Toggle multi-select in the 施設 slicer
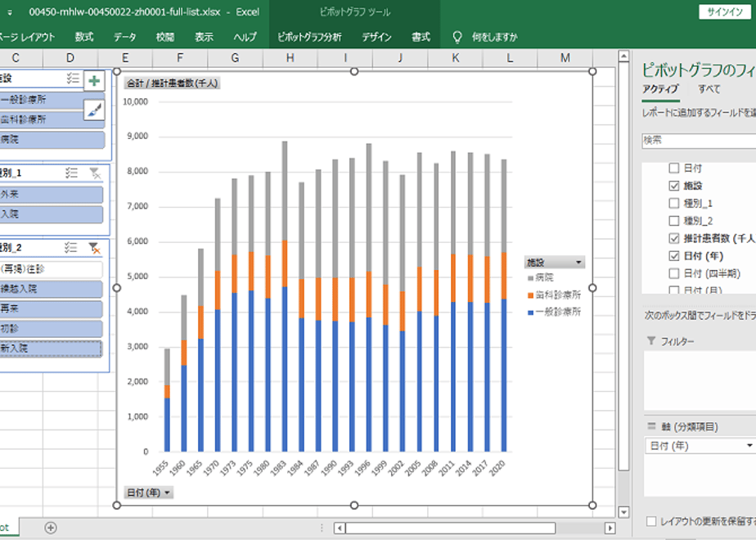The height and width of the screenshot is (540, 756). pos(73,78)
